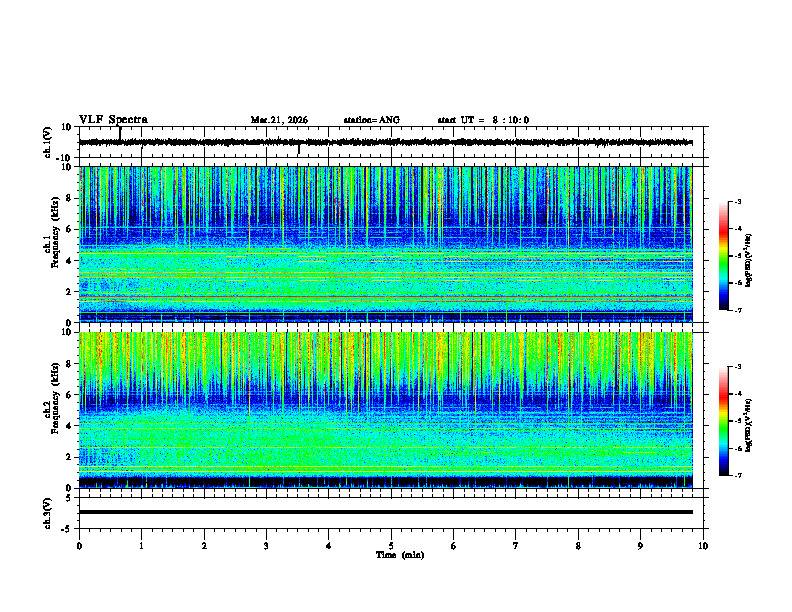792x612 pixels.
Task: Click time axis tick label "0"
Action: tap(79, 546)
